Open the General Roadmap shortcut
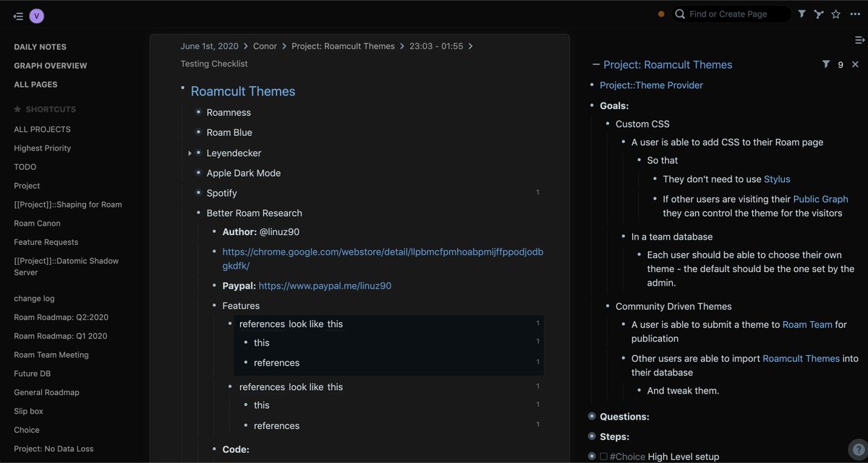 coord(46,393)
